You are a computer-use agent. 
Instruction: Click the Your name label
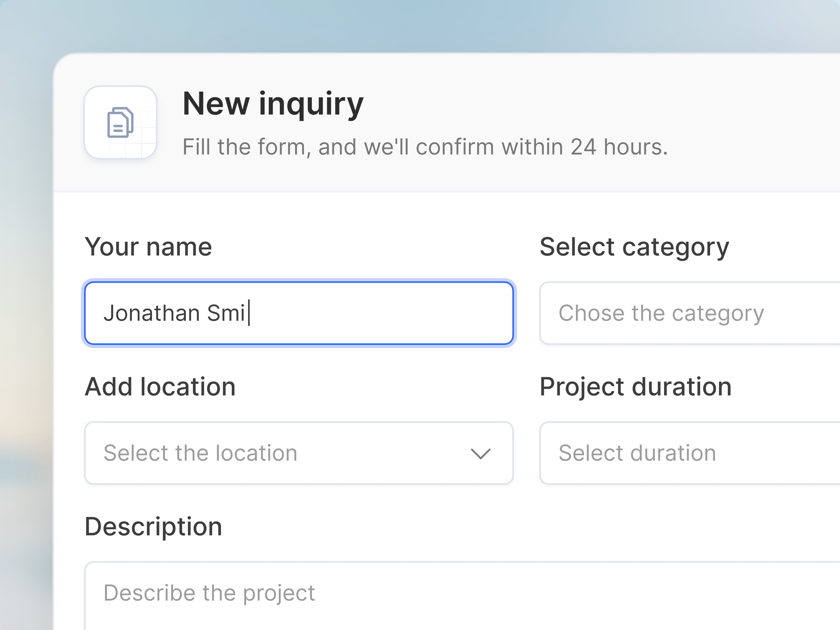click(149, 247)
